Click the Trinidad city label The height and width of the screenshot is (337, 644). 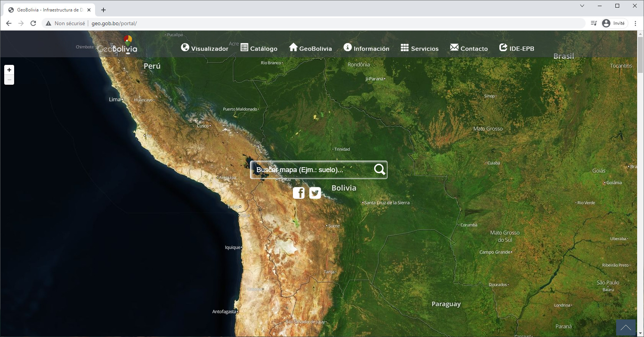[342, 149]
